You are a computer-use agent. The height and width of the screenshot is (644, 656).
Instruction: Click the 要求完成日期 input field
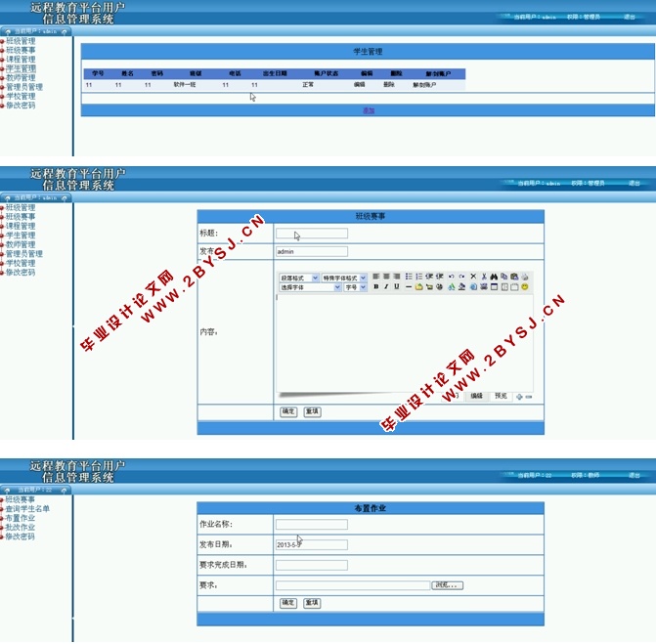pos(312,566)
